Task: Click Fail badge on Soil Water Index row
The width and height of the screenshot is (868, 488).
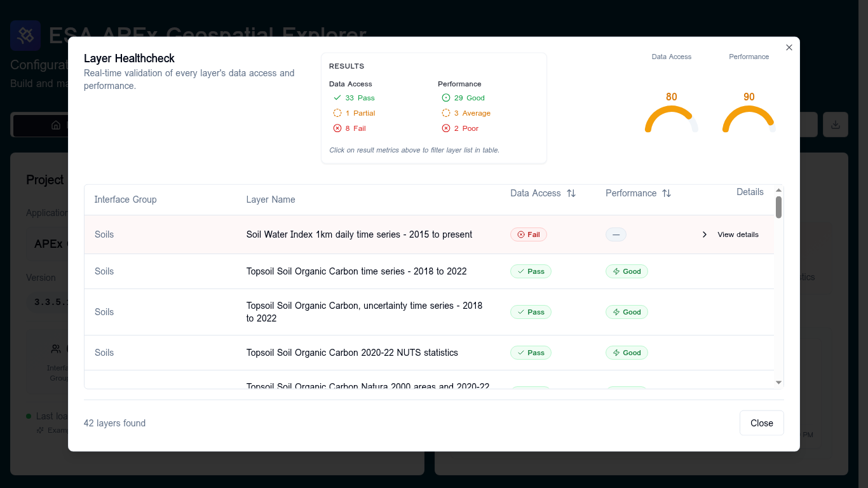Action: [x=529, y=234]
